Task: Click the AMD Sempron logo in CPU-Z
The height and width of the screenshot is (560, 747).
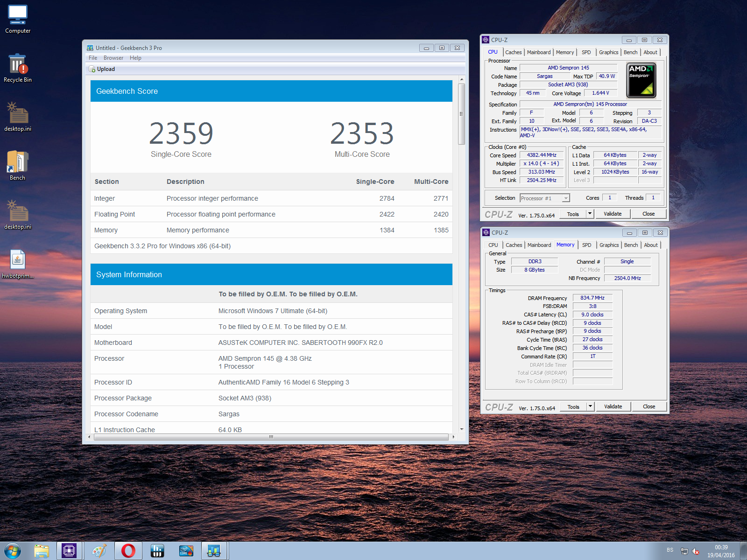Action: 641,80
